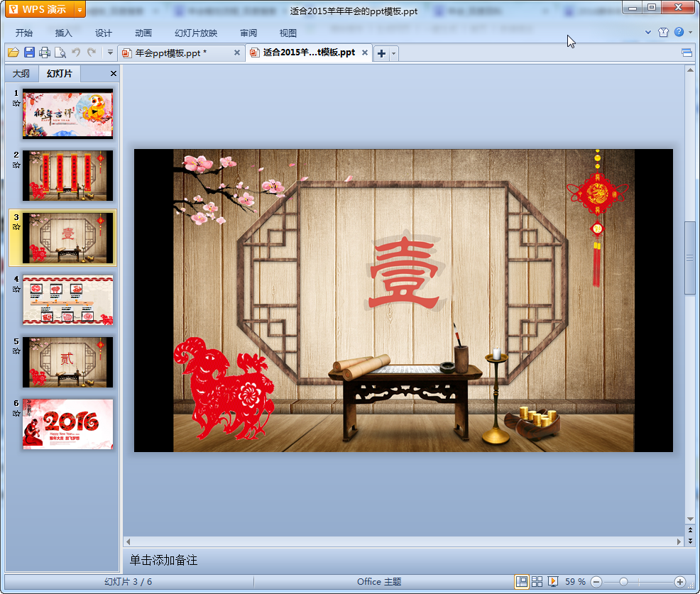This screenshot has width=700, height=594.
Task: Open the 幻灯片放映 ribbon tab
Action: tap(196, 33)
